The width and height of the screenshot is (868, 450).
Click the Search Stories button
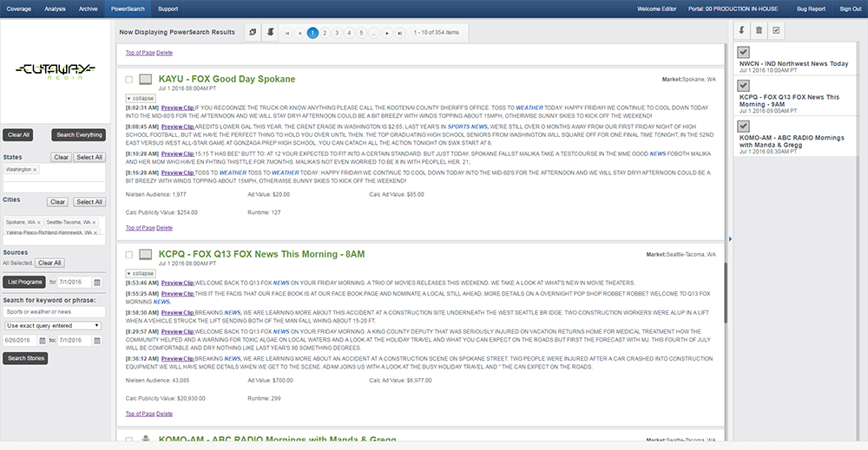point(26,358)
